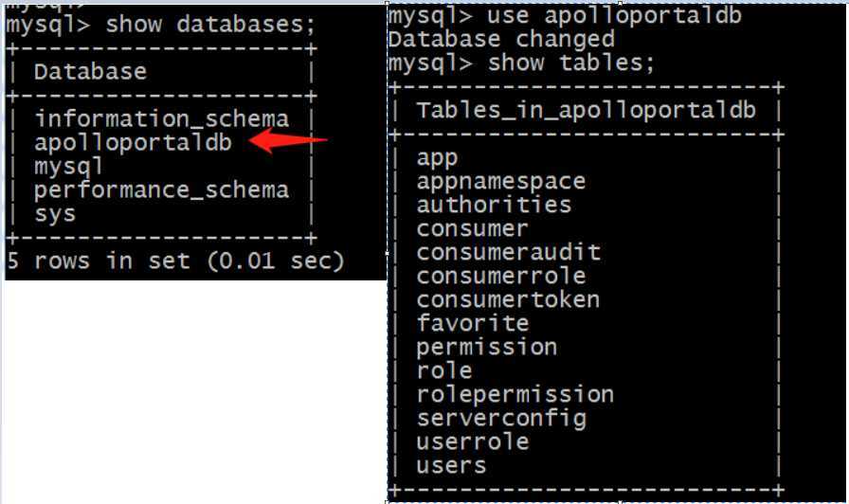Select the consumertoken table entry

508,300
